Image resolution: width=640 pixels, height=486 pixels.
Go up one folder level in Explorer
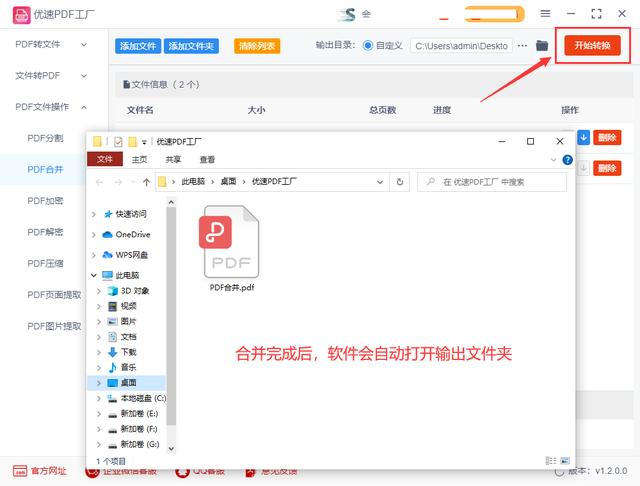(146, 182)
